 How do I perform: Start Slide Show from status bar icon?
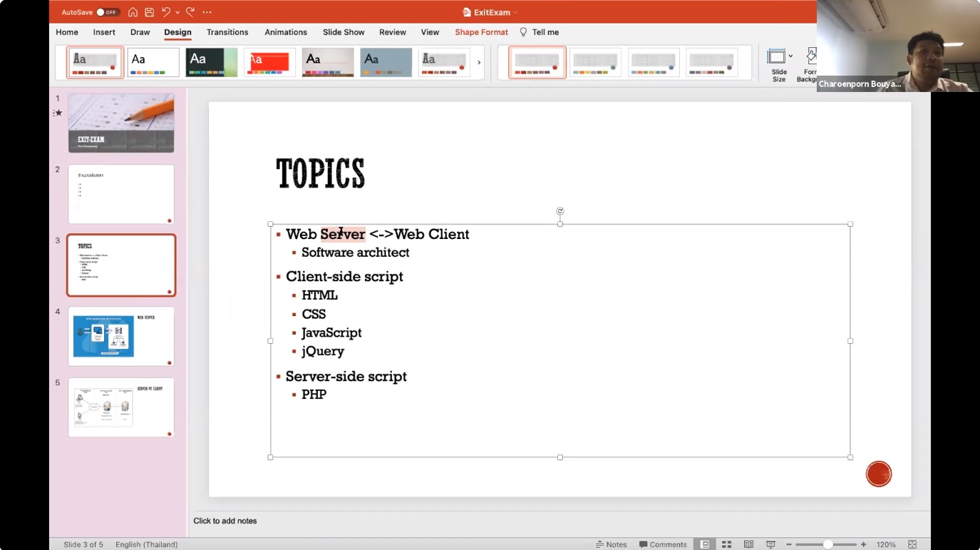[x=770, y=544]
